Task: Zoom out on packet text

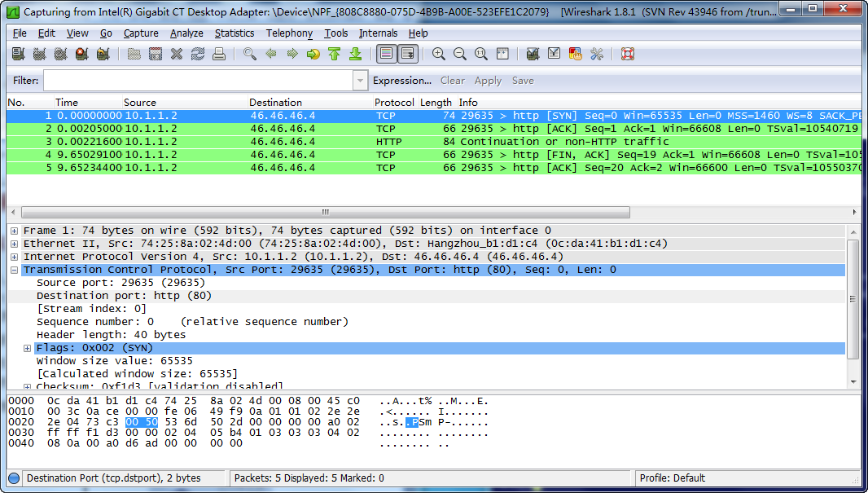Action: [x=459, y=54]
